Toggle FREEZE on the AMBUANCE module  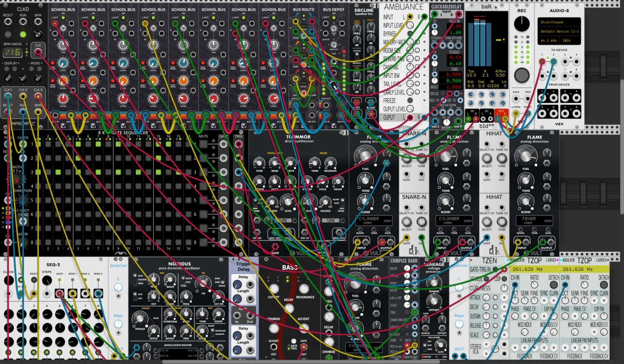coord(410,100)
